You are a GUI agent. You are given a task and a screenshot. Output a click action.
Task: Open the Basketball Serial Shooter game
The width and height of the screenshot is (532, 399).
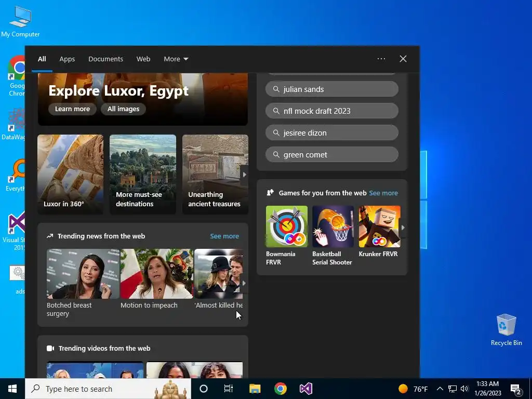click(x=332, y=236)
